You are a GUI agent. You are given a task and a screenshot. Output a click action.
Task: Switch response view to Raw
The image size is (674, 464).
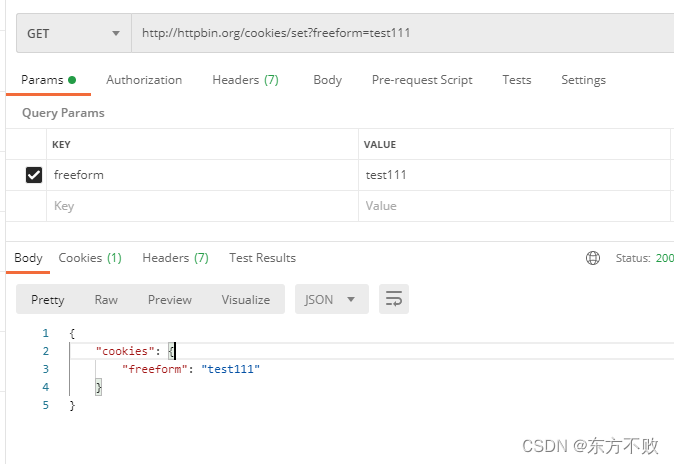[106, 299]
